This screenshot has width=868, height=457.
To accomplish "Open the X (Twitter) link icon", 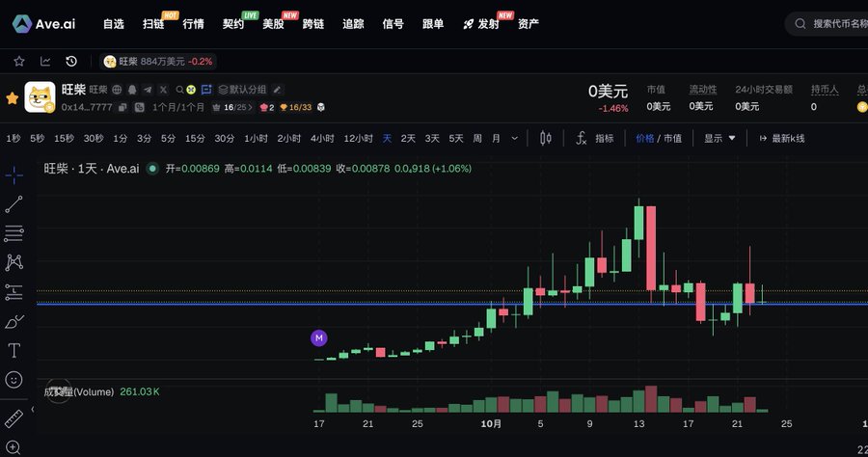I will pyautogui.click(x=163, y=89).
